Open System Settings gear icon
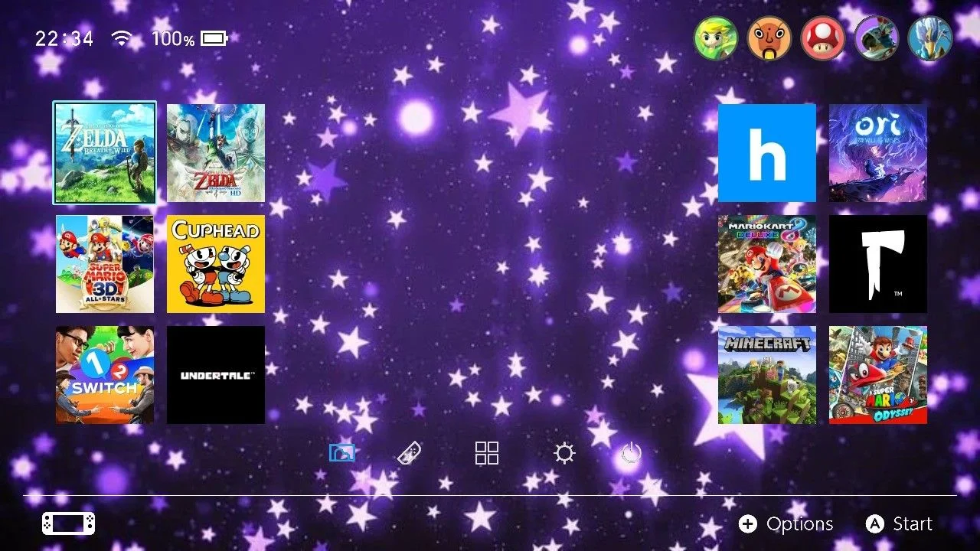The width and height of the screenshot is (980, 551). [x=564, y=454]
